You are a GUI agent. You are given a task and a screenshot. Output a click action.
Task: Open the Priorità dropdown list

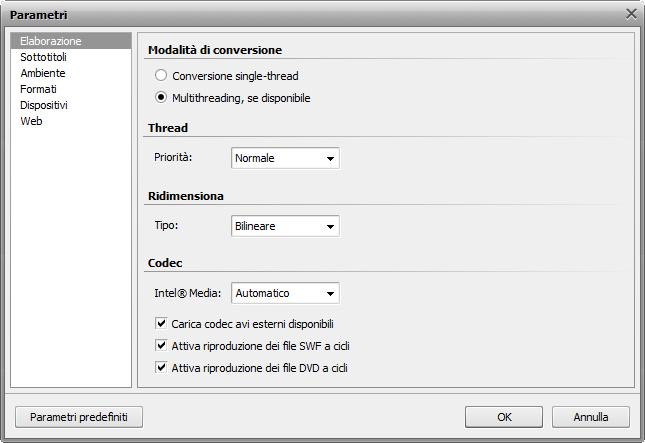click(x=285, y=158)
